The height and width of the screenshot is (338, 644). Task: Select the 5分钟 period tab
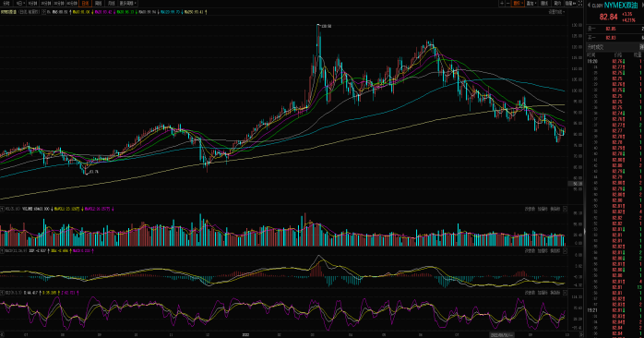tap(33, 4)
